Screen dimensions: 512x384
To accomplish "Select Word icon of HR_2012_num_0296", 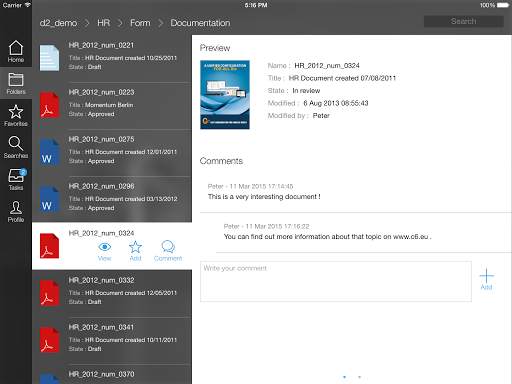I will point(49,199).
